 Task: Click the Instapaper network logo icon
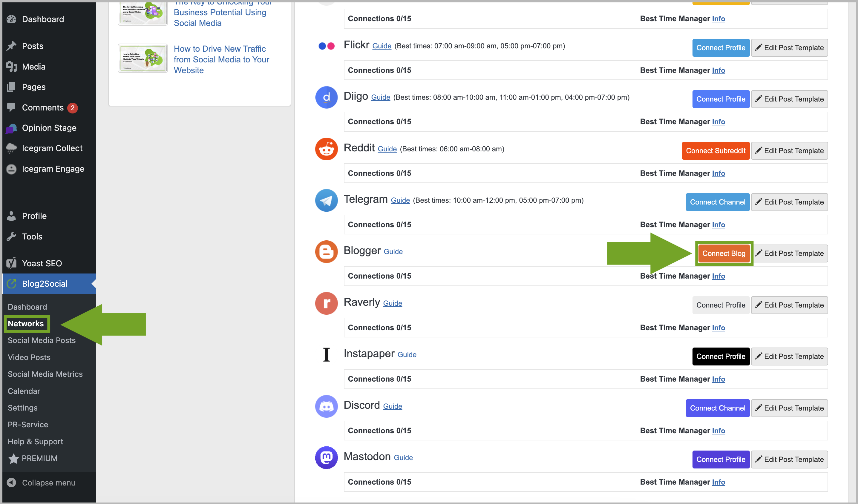click(326, 355)
